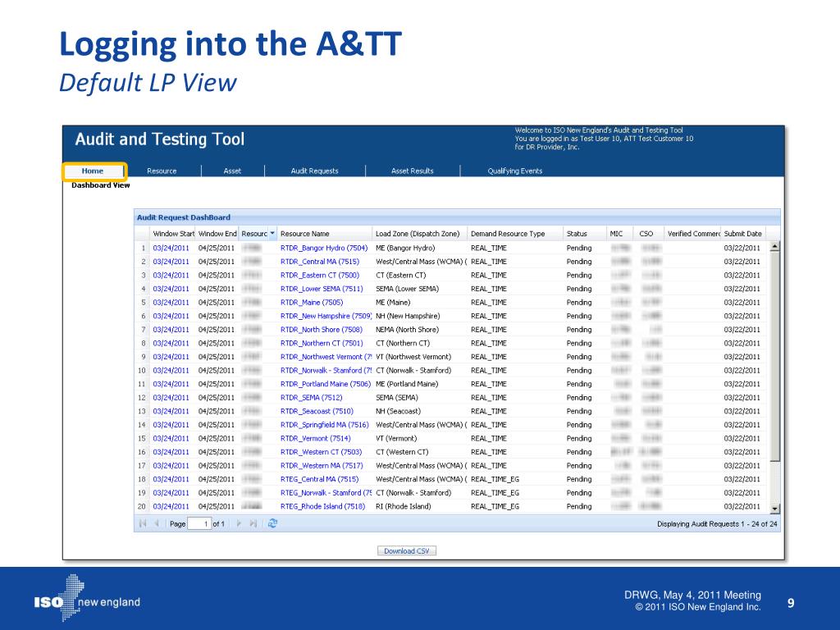Sort by Submit Date column header
This screenshot has height=630, width=840.
(743, 234)
